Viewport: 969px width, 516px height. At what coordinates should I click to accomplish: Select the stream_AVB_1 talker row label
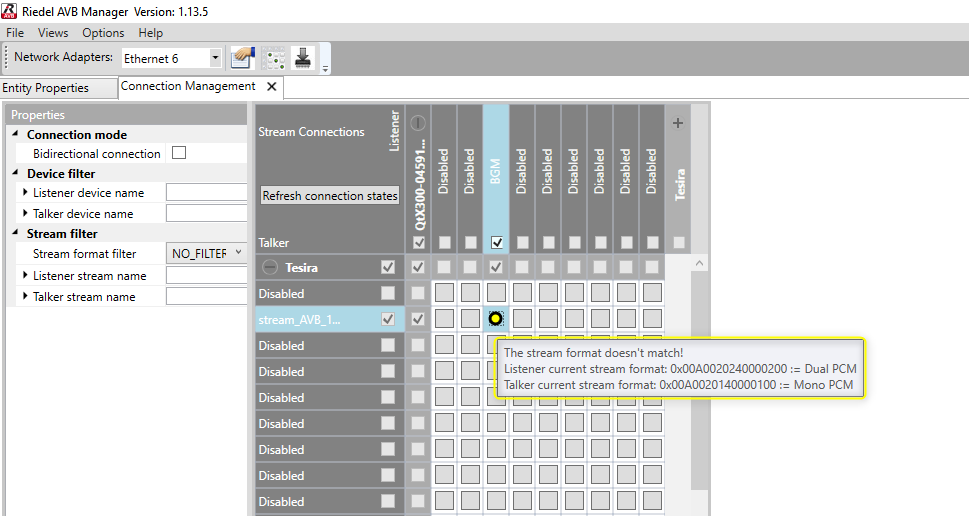[x=299, y=319]
